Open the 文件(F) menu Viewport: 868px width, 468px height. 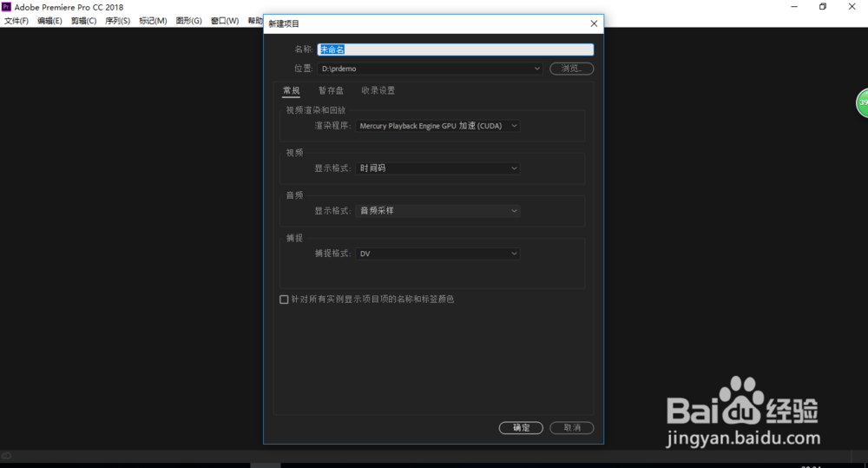[x=16, y=21]
